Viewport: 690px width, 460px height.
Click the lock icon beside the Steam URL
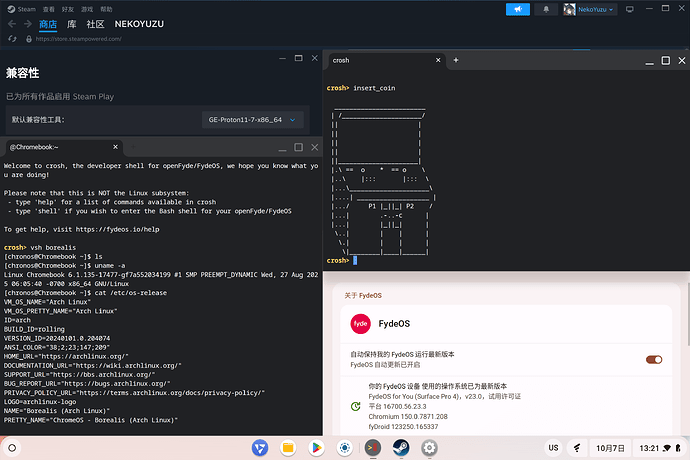[29, 39]
